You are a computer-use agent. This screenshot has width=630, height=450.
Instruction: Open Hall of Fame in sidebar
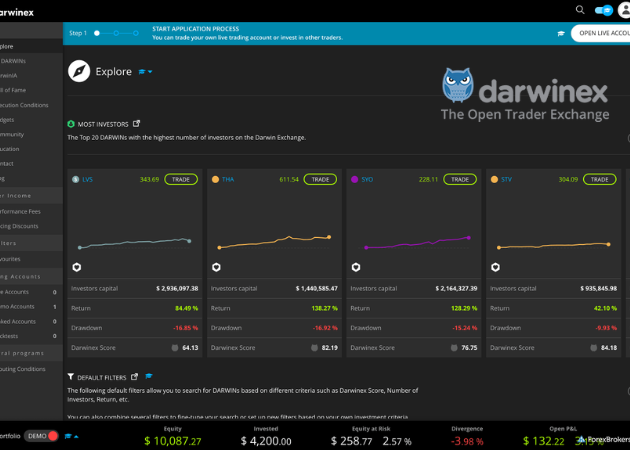pos(20,90)
